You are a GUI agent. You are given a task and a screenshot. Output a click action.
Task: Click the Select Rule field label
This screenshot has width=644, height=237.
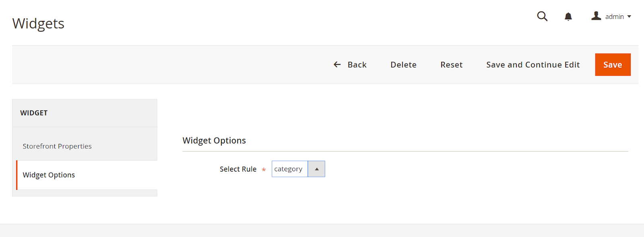[x=238, y=169]
